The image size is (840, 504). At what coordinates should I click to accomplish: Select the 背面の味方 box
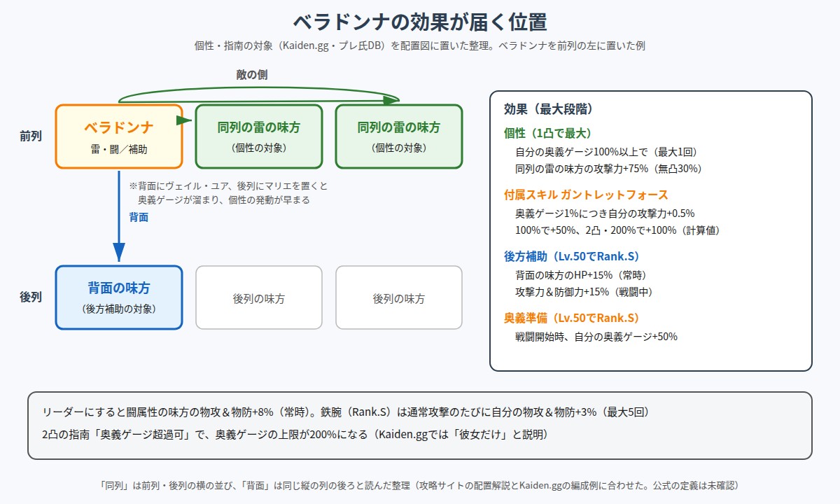click(119, 297)
